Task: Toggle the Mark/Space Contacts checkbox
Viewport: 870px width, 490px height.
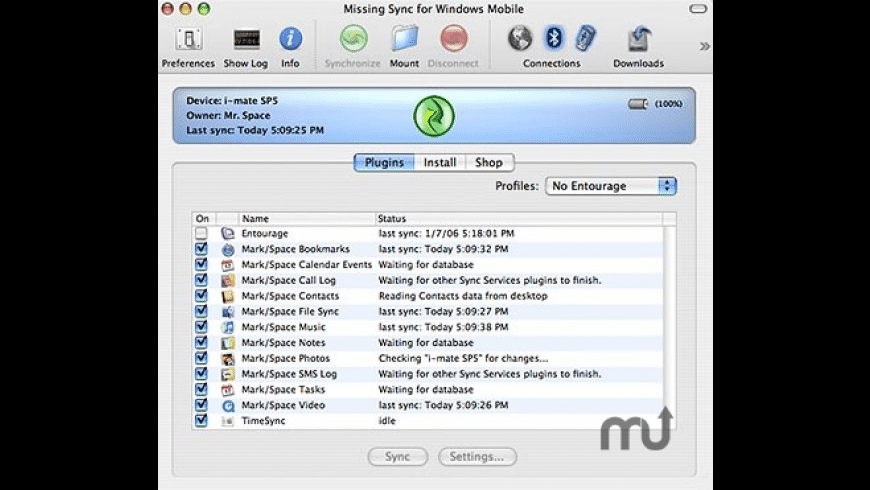Action: tap(201, 296)
